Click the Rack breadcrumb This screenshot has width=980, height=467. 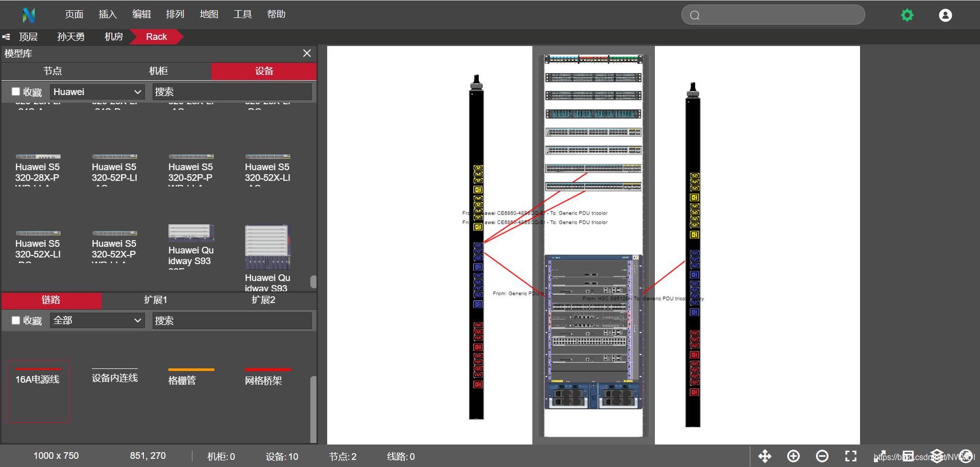156,37
